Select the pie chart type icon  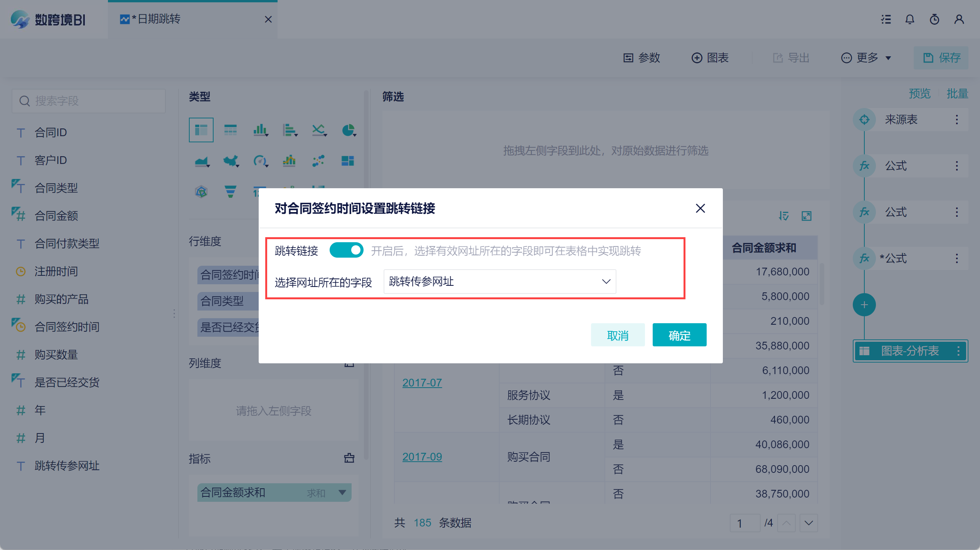(x=348, y=130)
